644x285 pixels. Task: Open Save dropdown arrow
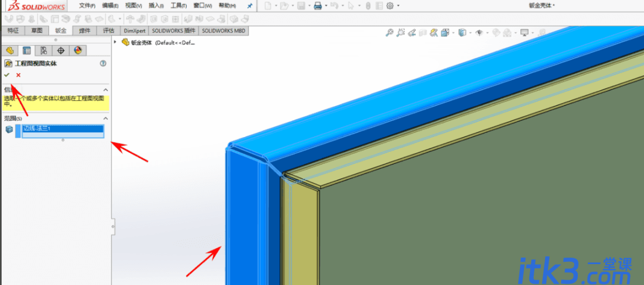click(x=309, y=6)
